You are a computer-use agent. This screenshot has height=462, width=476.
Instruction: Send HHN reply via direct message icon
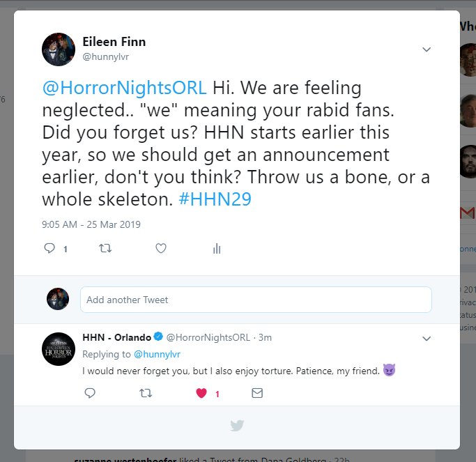tap(257, 393)
